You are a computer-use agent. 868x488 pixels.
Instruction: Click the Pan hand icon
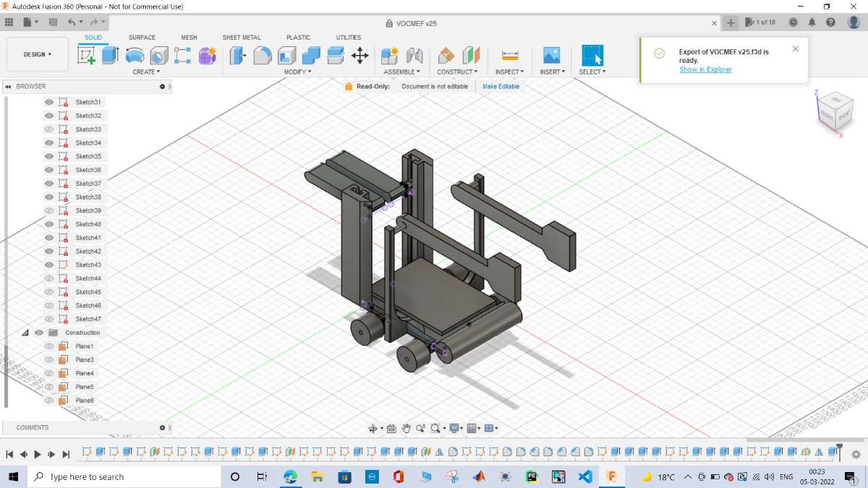click(x=407, y=428)
